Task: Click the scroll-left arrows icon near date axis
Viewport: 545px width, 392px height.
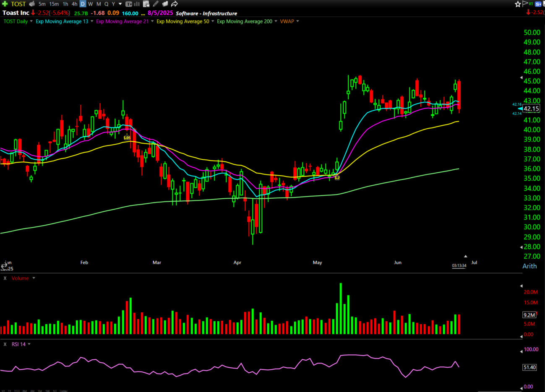Action: [4, 266]
